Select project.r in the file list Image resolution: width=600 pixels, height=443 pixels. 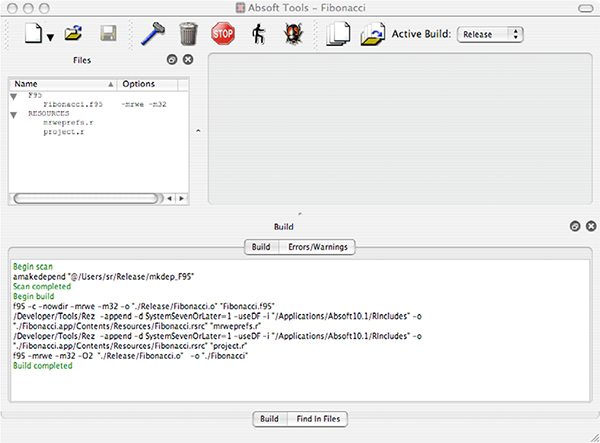[x=64, y=132]
